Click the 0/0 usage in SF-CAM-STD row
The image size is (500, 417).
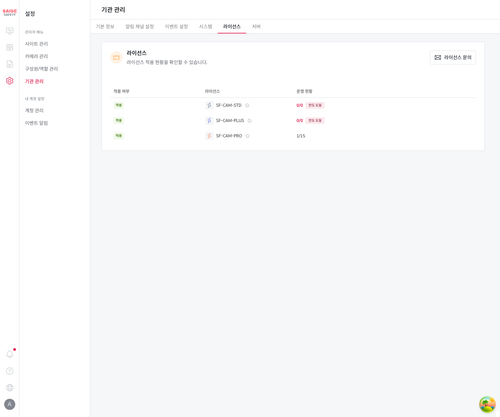coord(299,105)
